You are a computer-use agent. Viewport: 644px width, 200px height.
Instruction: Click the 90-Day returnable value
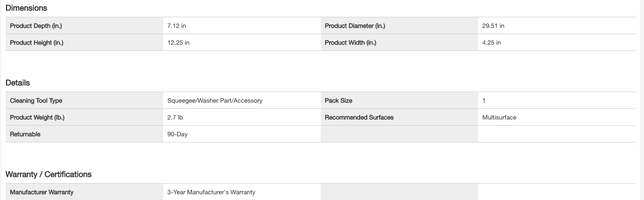point(177,134)
